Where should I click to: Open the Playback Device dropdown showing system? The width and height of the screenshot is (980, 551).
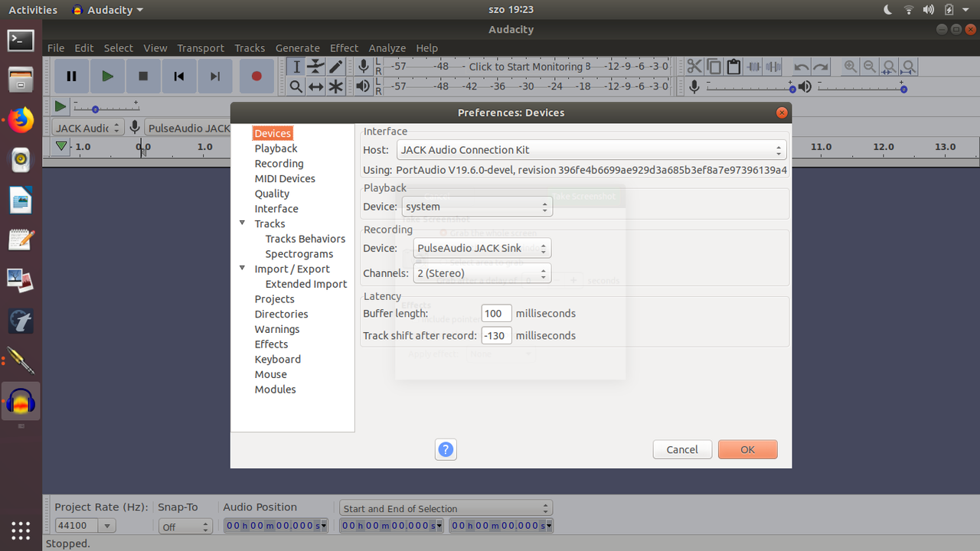click(x=476, y=207)
